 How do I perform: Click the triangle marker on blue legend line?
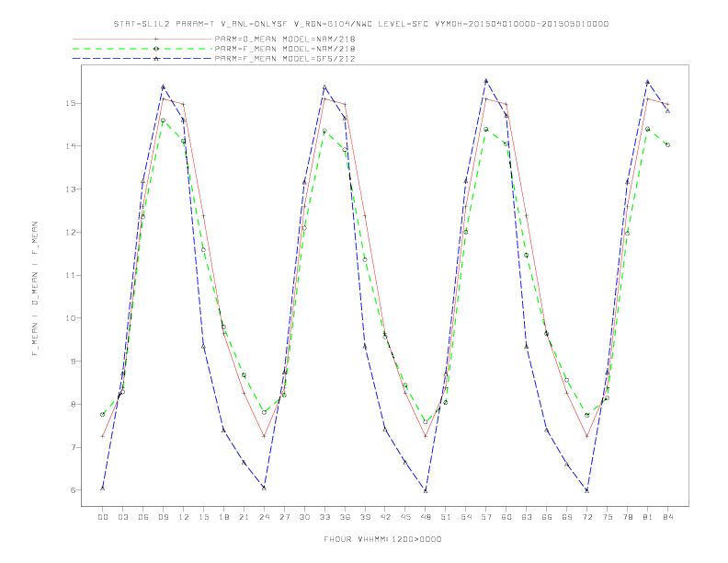click(x=156, y=59)
